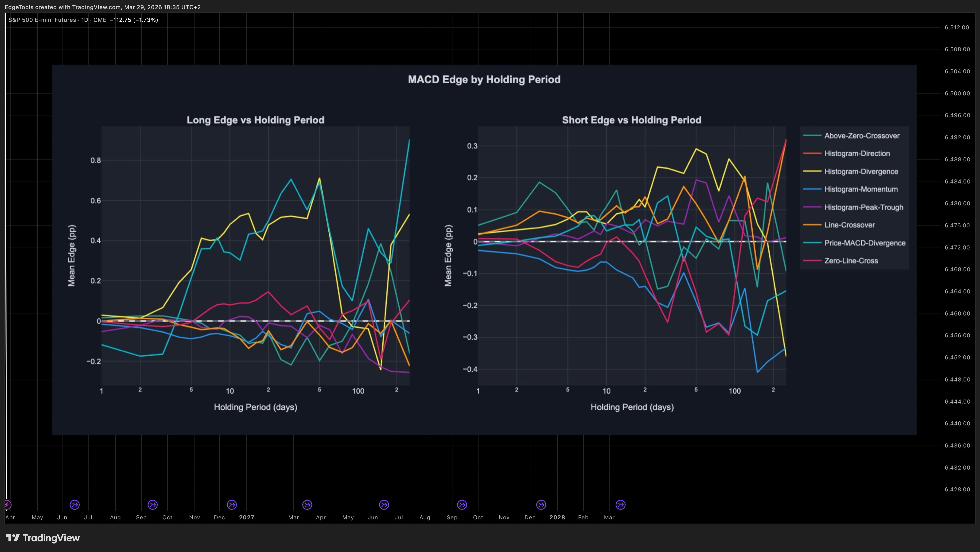Open the event marker icon above Jun 2027
This screenshot has height=552, width=980.
click(x=384, y=505)
